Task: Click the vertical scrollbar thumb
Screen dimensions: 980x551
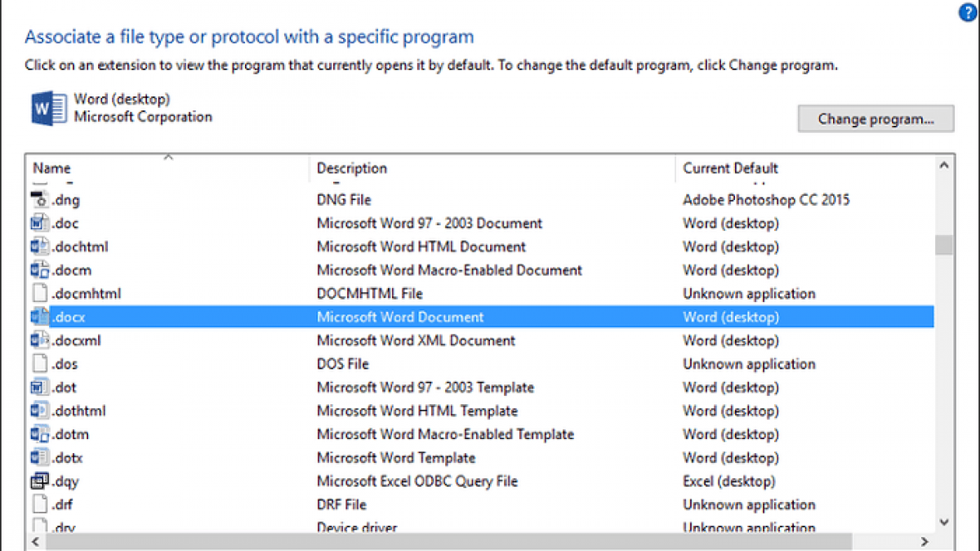Action: tap(944, 245)
